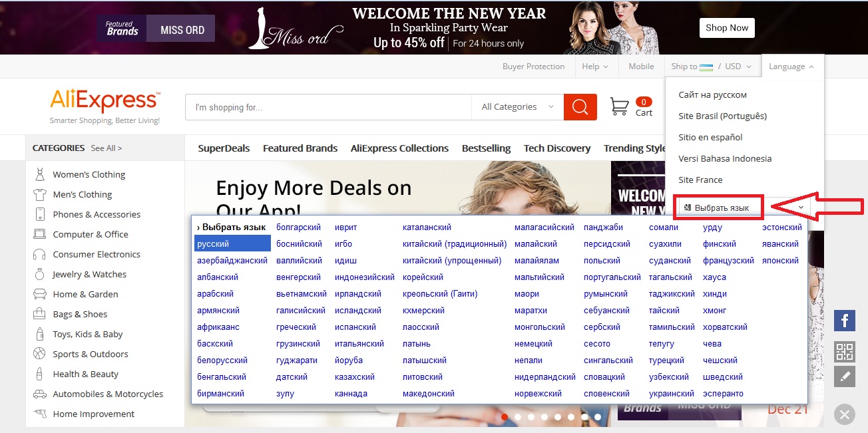This screenshot has width=868, height=433.
Task: Choose японский in the language list
Action: tap(780, 261)
